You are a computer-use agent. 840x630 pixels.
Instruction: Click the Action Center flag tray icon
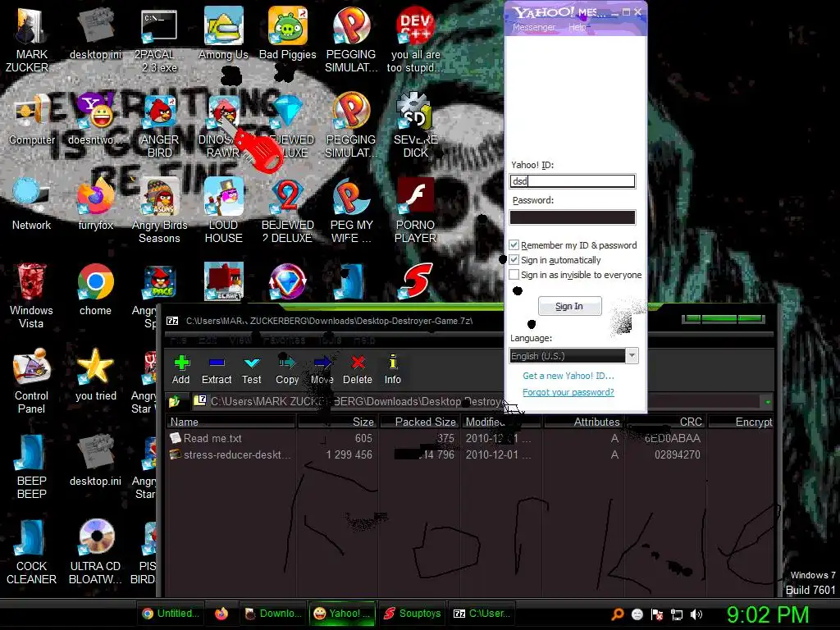[x=657, y=614]
